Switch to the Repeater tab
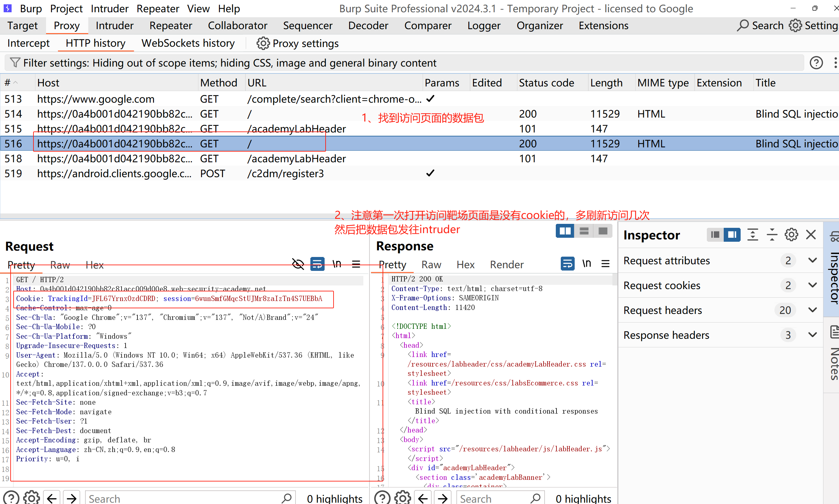 [x=171, y=25]
